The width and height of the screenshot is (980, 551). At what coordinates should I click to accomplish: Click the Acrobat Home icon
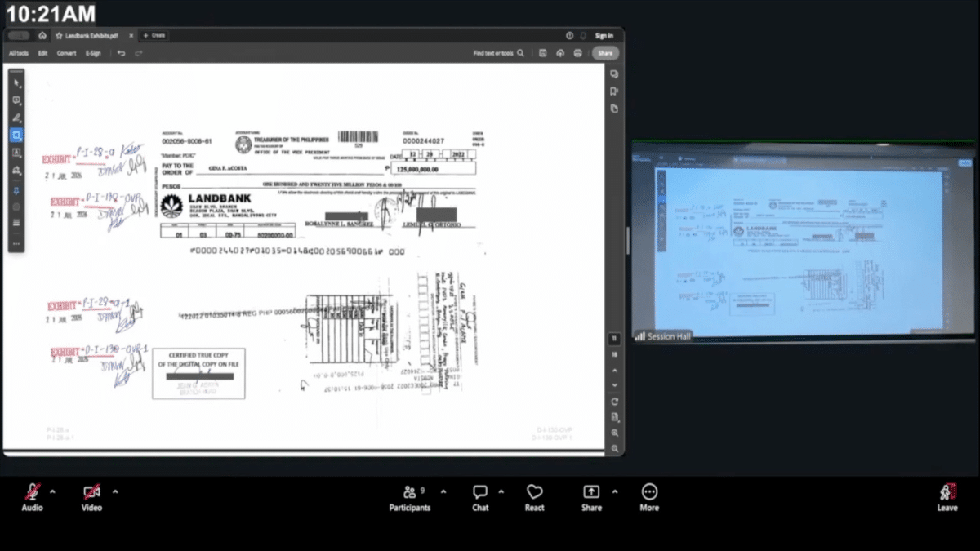(42, 35)
